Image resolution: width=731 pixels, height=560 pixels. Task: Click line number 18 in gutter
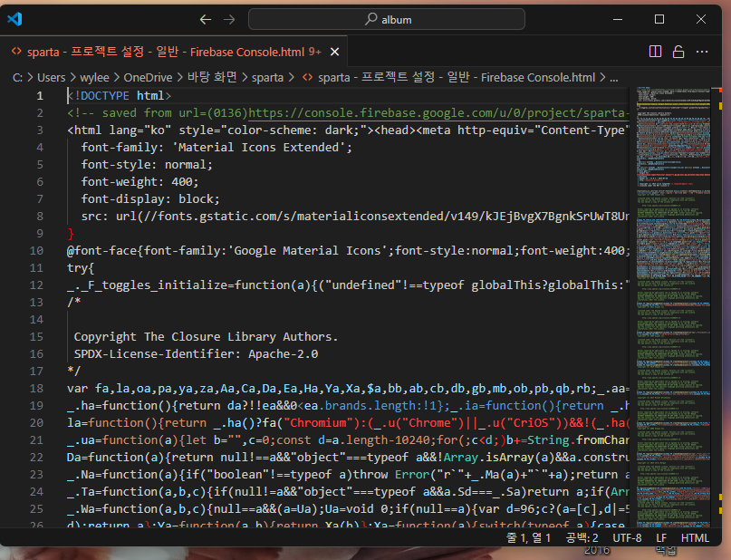click(x=36, y=389)
